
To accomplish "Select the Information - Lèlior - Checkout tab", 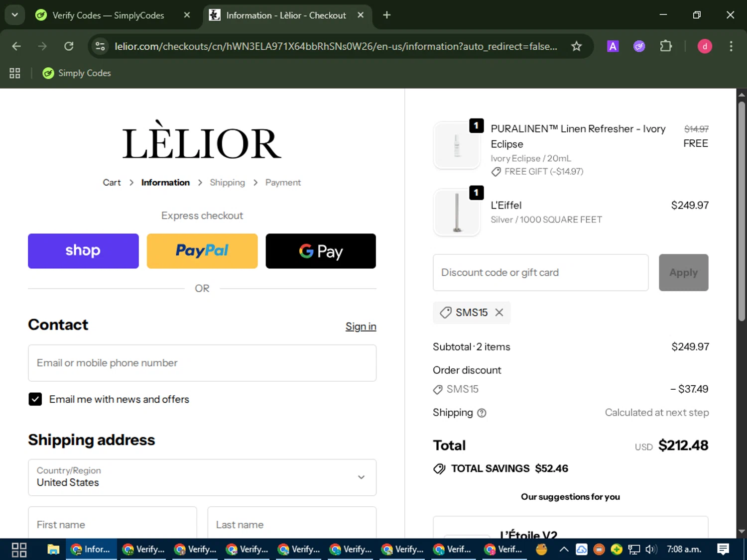I will (x=285, y=15).
